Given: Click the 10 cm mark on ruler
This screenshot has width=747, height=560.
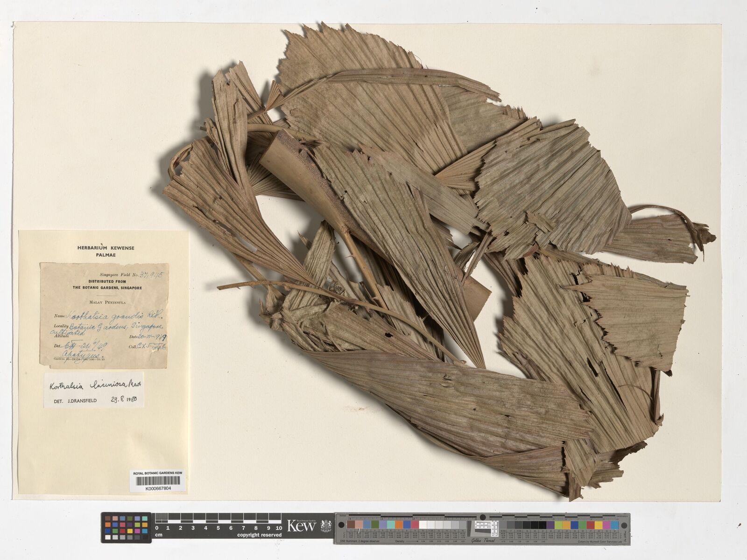Looking at the screenshot, I should [x=279, y=528].
